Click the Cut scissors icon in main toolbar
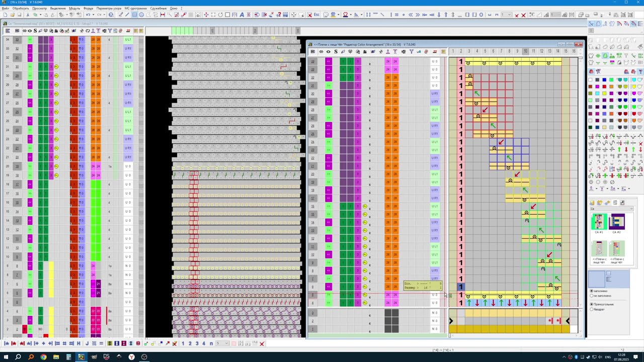Viewport: 644px width, 362px height. pyautogui.click(x=28, y=15)
